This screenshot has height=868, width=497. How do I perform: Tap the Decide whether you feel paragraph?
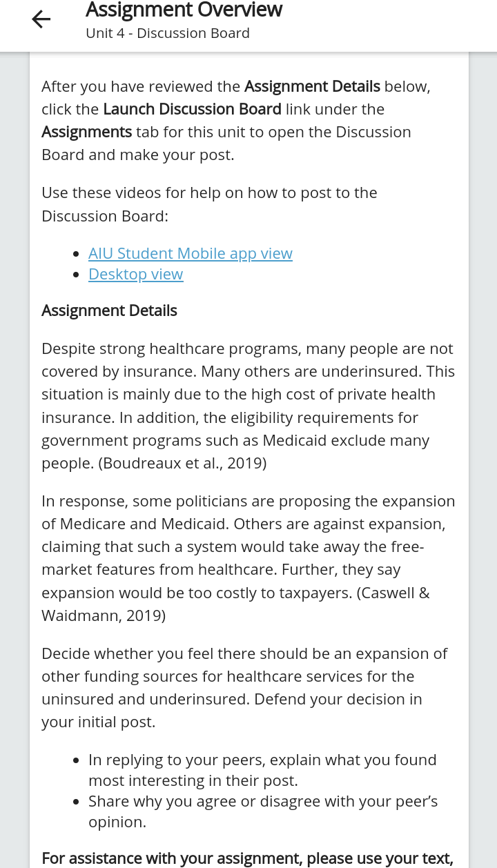click(x=245, y=688)
